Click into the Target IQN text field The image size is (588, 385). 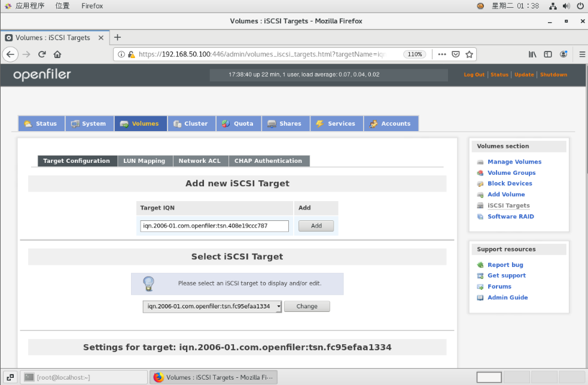tap(215, 226)
